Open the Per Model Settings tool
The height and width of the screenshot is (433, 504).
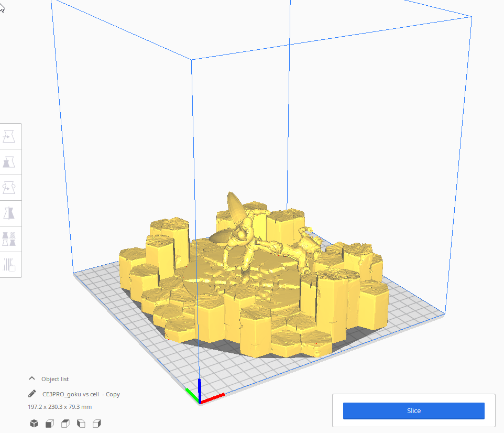(10, 239)
